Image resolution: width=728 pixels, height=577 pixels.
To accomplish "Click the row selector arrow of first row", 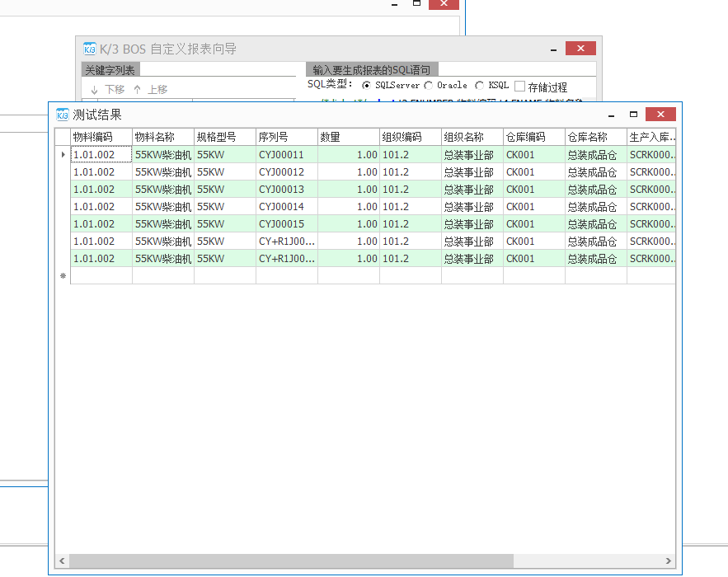I will 63,155.
